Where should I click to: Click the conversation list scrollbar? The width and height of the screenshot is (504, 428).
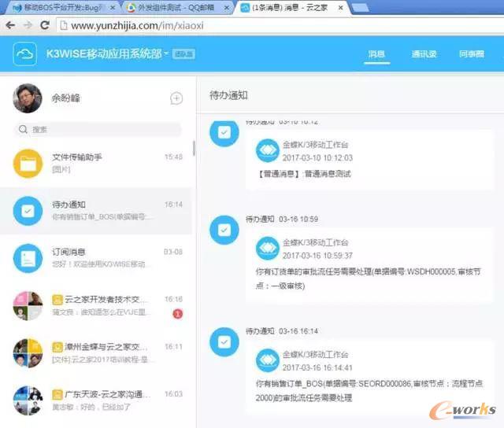coord(194,149)
